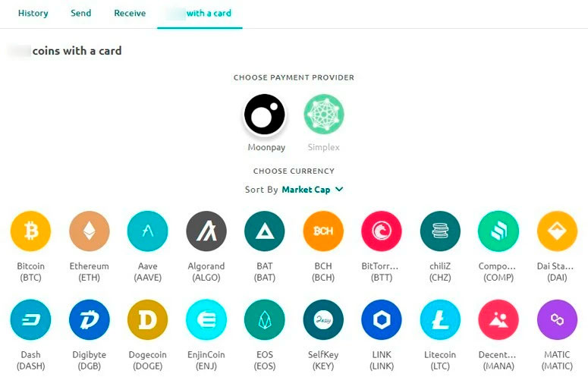Select the Dash (DASH) icon
The height and width of the screenshot is (377, 588).
coord(30,319)
